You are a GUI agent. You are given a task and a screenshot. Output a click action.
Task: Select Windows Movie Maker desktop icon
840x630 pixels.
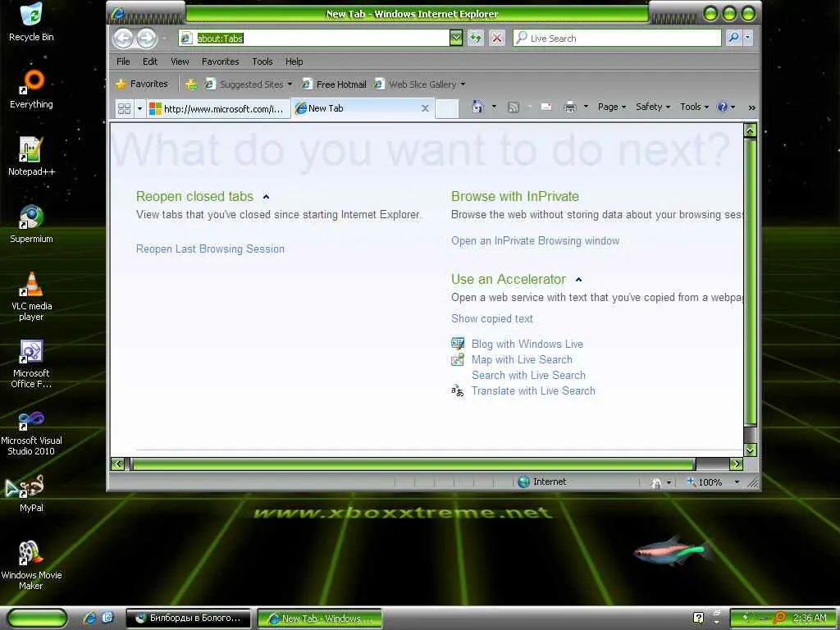tap(31, 565)
